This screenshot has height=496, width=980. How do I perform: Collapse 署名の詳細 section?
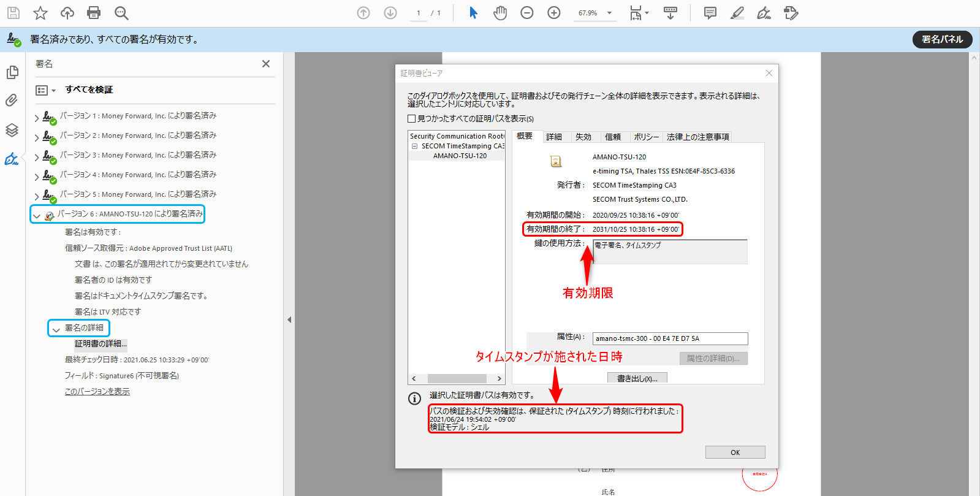(x=56, y=330)
